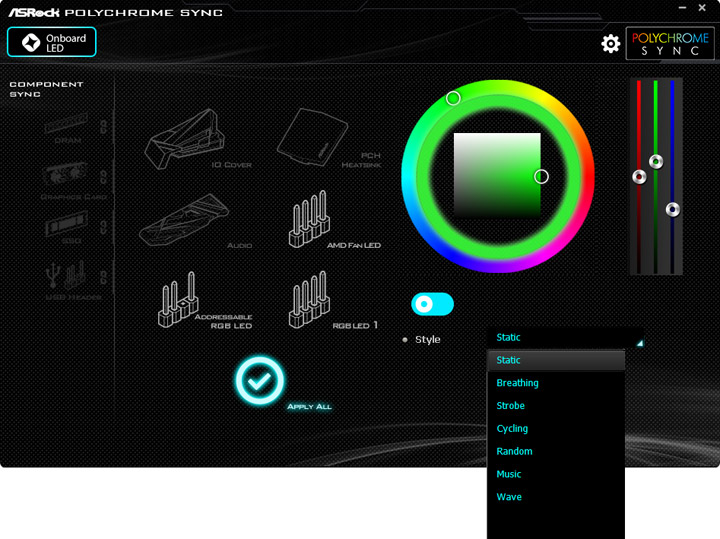720x539 pixels.
Task: Click the Apply All checkmark button
Action: pos(259,381)
